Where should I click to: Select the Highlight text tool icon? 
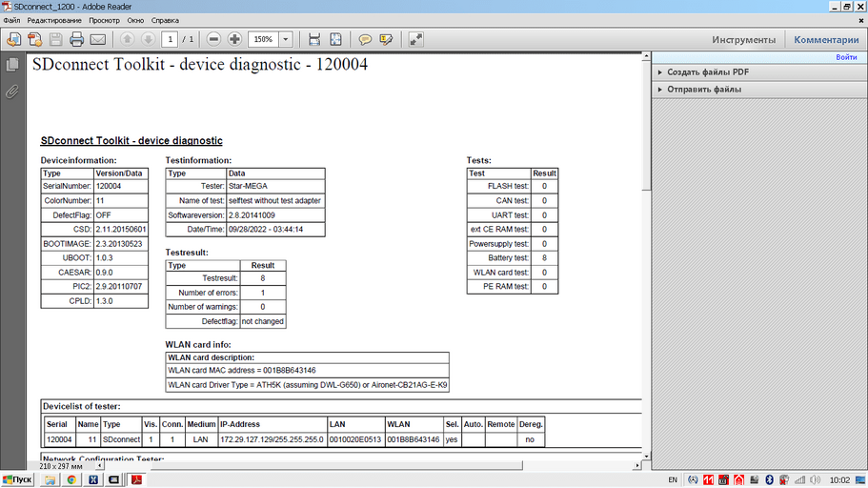point(387,39)
